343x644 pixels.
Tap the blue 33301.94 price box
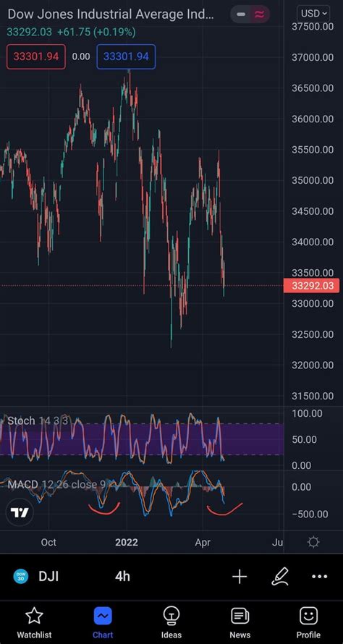point(126,56)
